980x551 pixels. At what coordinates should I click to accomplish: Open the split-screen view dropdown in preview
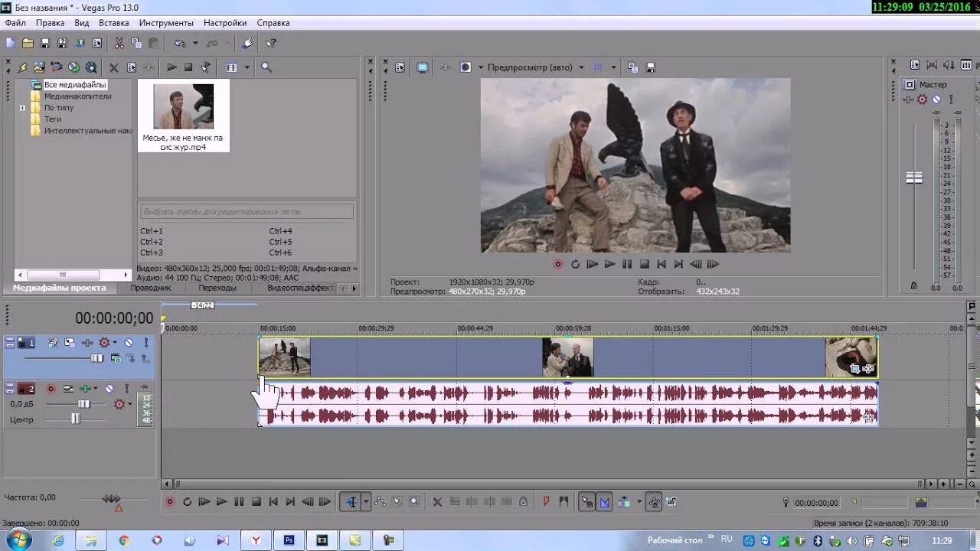point(481,67)
